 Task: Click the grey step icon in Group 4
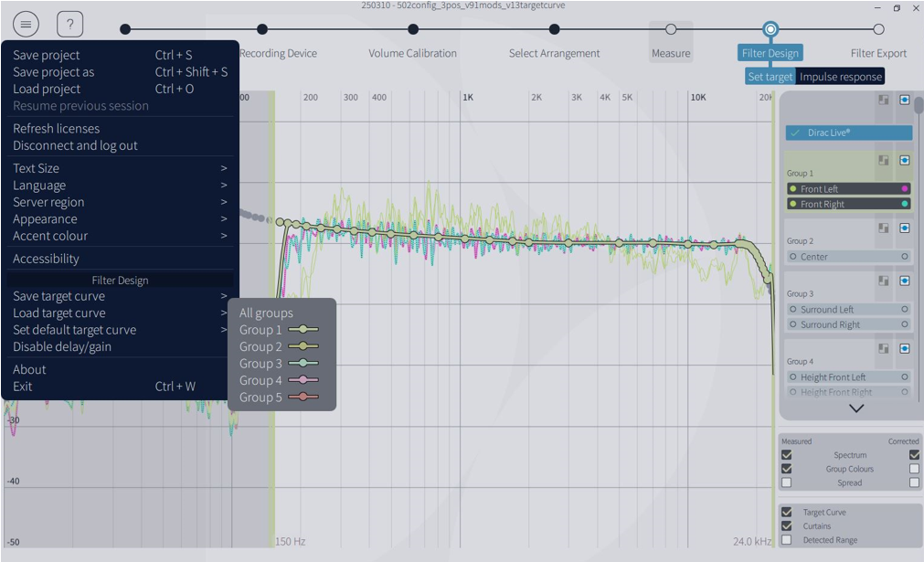point(884,349)
